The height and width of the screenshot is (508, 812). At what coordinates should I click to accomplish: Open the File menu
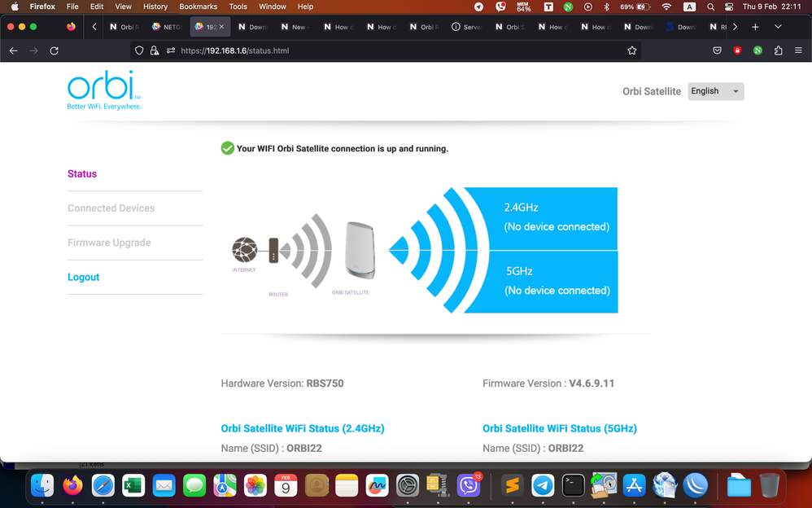pos(72,7)
